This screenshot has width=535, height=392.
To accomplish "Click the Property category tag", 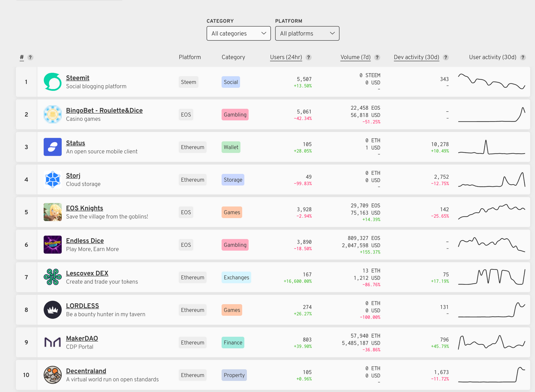I will pos(234,375).
